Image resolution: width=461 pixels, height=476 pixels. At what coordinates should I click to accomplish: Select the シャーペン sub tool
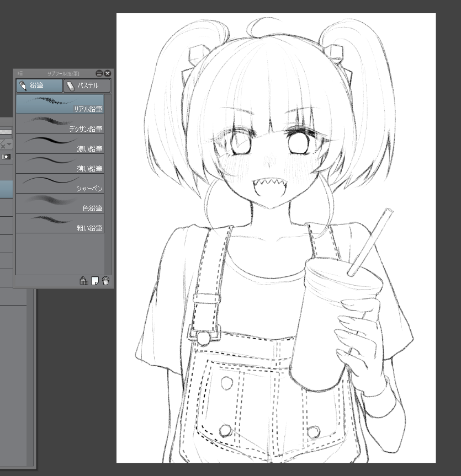coord(60,183)
